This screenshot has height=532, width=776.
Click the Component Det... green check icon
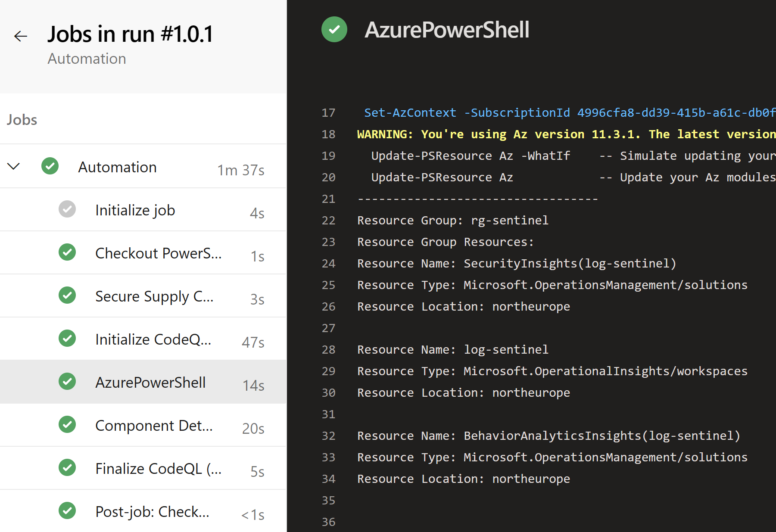point(67,425)
